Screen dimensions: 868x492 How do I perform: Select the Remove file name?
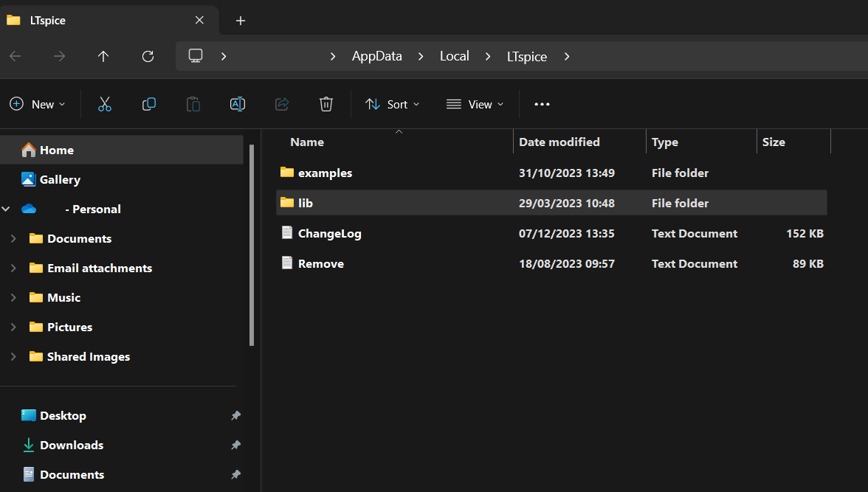320,263
